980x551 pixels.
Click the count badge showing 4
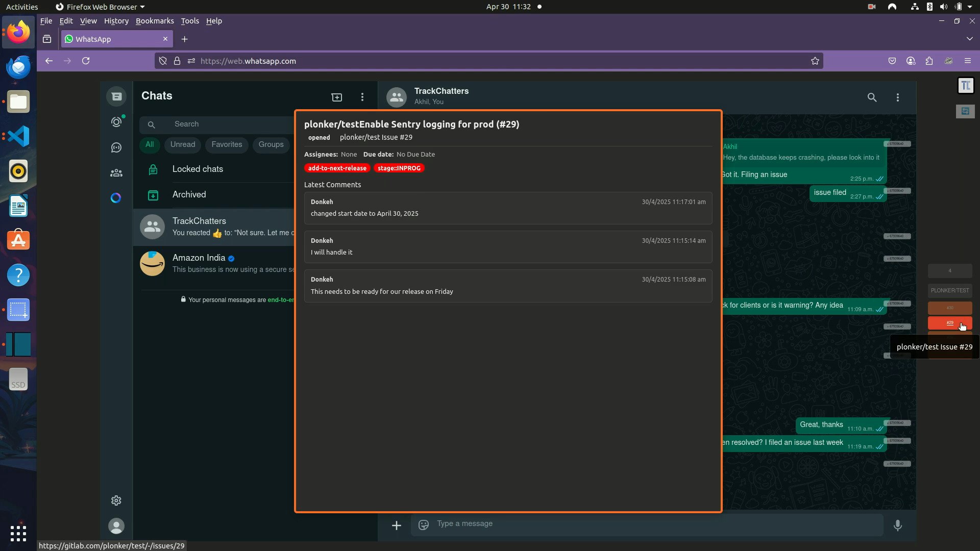[x=950, y=270]
